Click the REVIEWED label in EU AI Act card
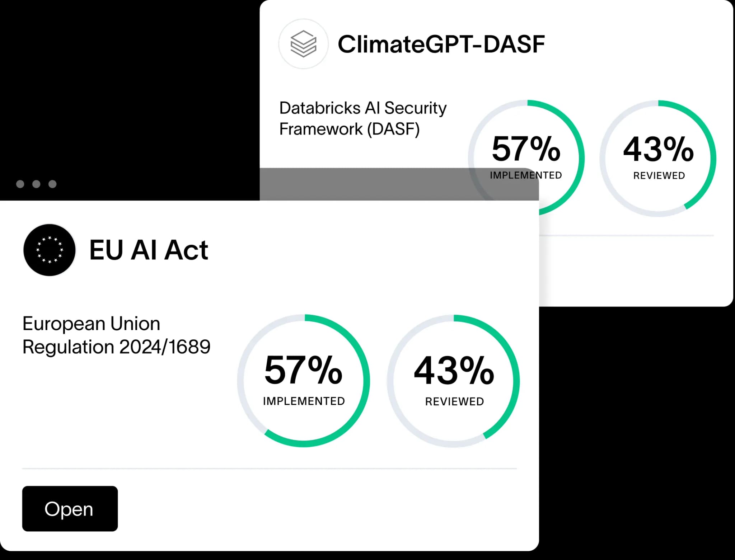This screenshot has width=735, height=560. (454, 401)
